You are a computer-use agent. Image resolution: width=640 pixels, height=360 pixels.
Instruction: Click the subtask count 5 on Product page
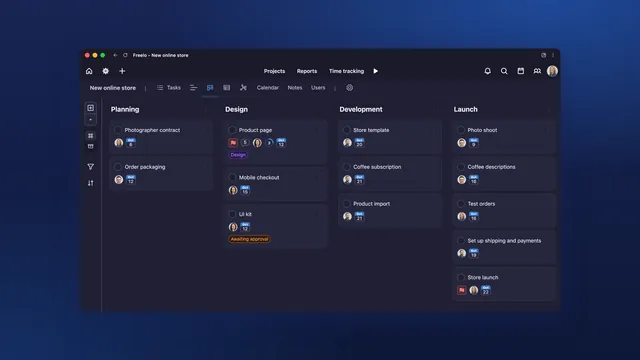245,142
